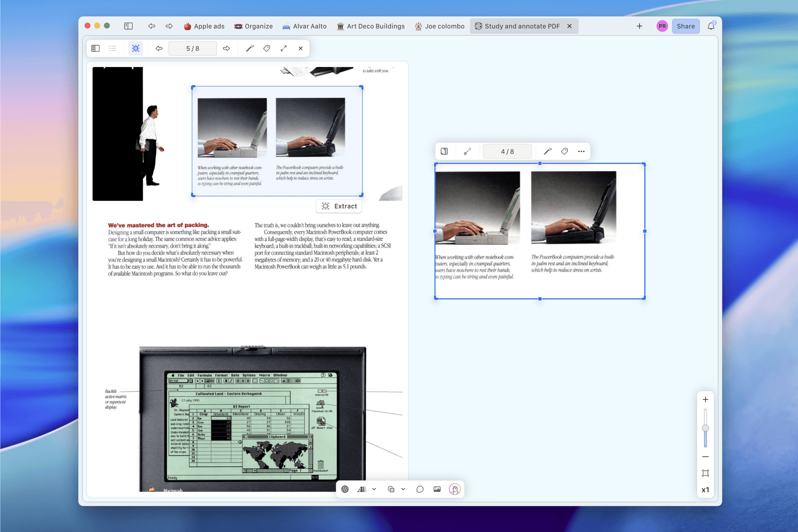Switch to the Alvar Aalto tab

coord(305,26)
